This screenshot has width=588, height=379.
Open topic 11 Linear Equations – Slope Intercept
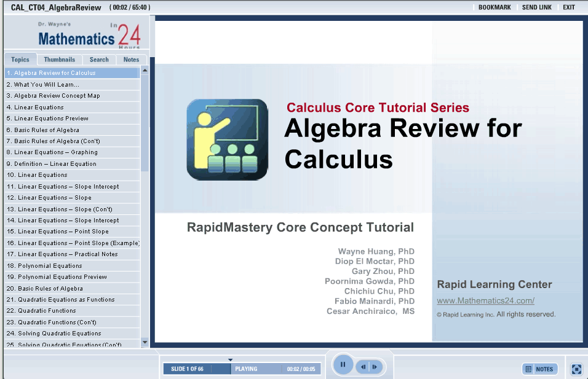point(73,187)
